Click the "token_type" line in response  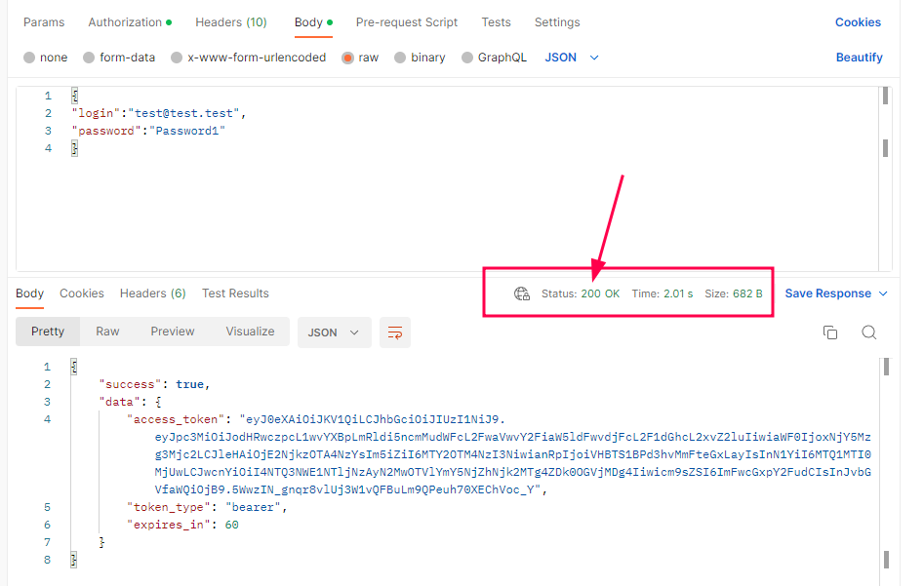[x=207, y=507]
